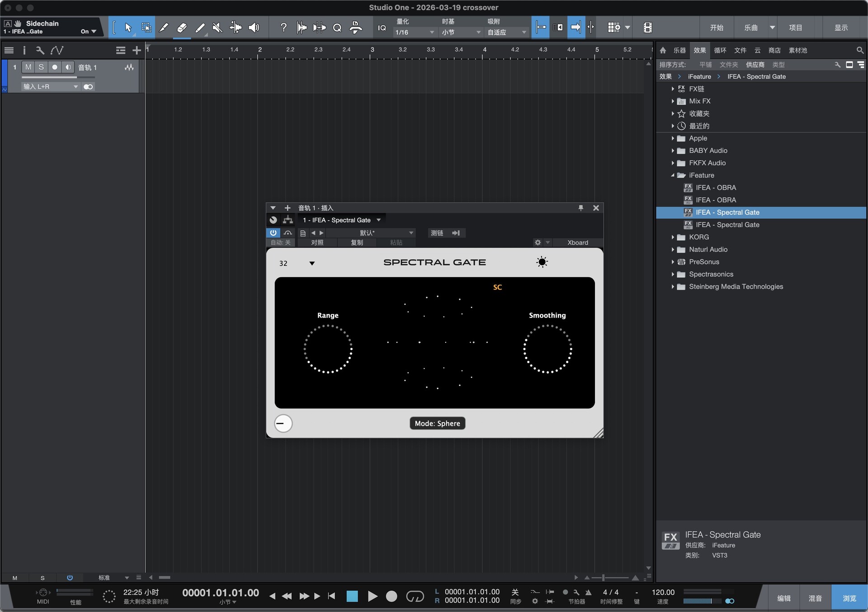
Task: Bypass the Spectral Gate plugin power button
Action: 273,232
